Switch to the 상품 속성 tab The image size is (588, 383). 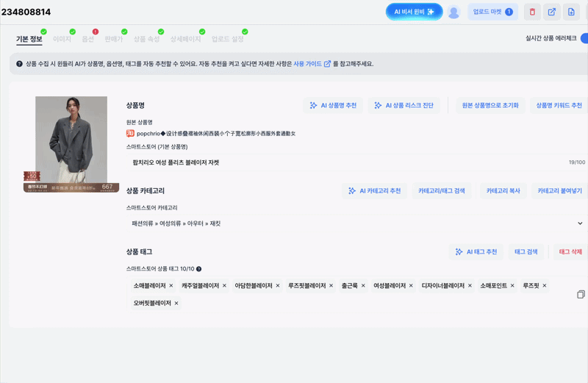[146, 39]
